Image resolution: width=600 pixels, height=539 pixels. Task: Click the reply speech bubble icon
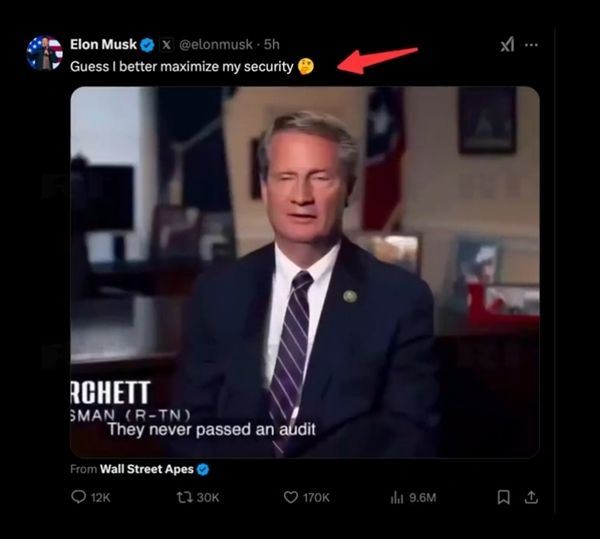click(x=79, y=497)
